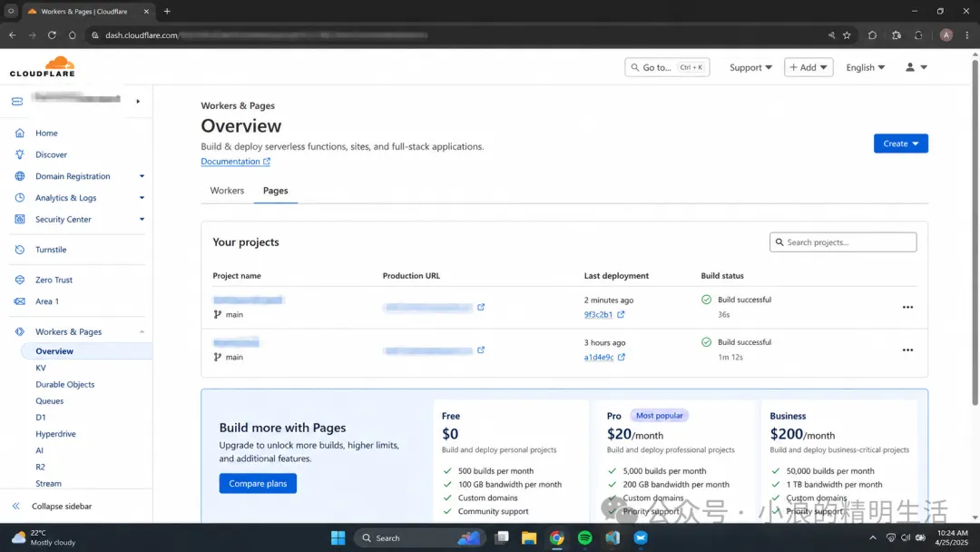
Task: Open commit link a1d4e9c
Action: click(x=599, y=357)
